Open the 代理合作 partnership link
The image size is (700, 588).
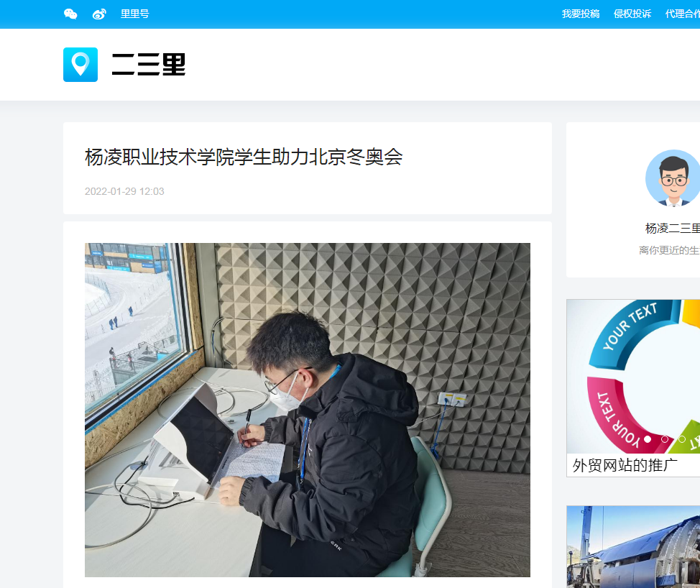(681, 14)
